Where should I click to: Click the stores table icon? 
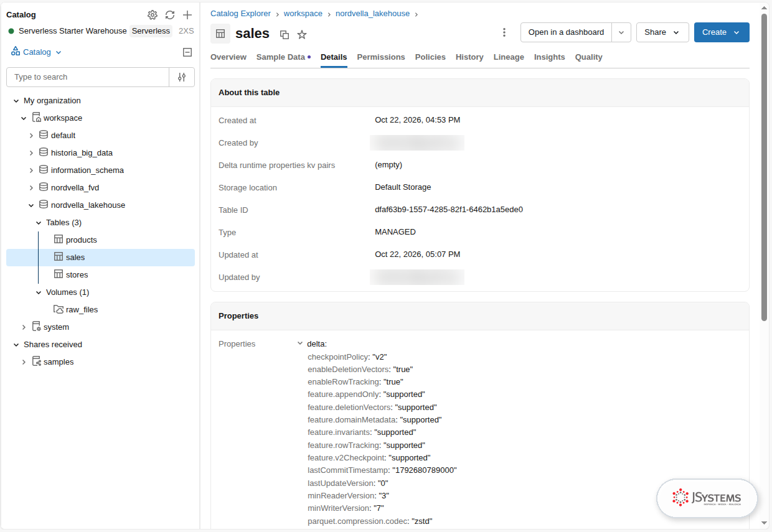[59, 274]
